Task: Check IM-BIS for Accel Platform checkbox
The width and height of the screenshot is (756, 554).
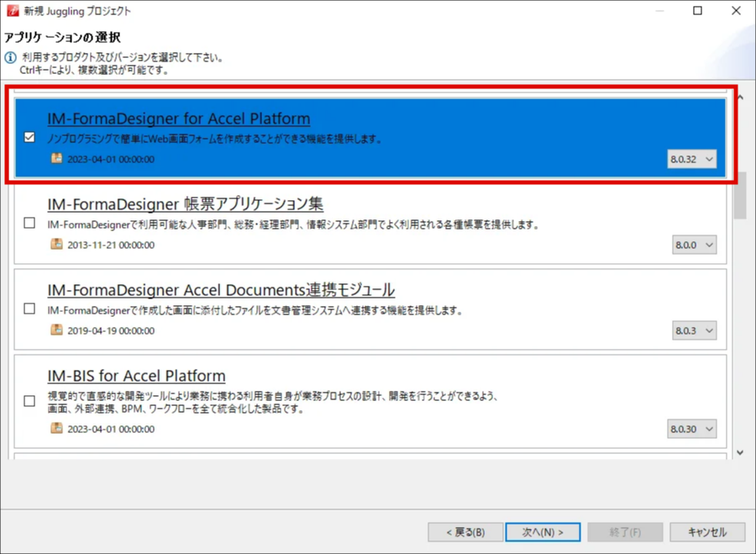Action: pyautogui.click(x=29, y=401)
